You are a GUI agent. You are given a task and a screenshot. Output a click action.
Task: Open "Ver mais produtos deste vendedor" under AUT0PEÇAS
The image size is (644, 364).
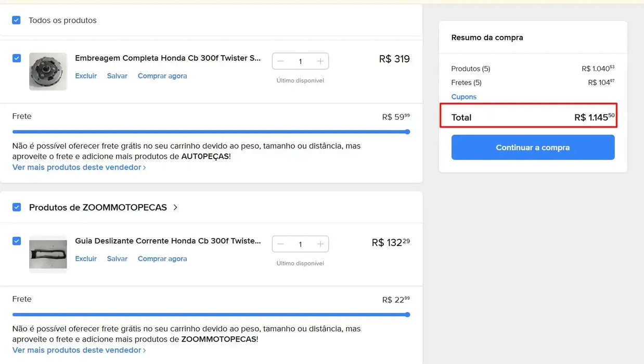(76, 167)
